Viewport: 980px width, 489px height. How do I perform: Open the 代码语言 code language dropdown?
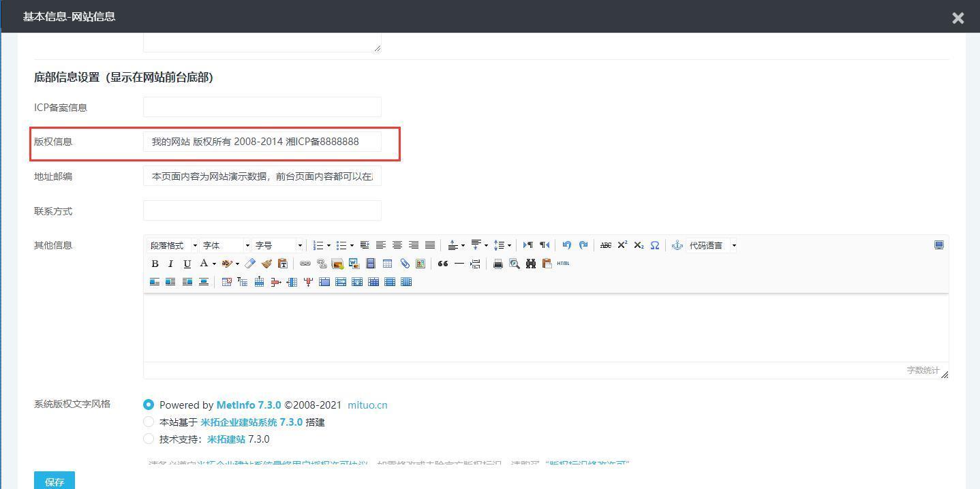(x=712, y=245)
